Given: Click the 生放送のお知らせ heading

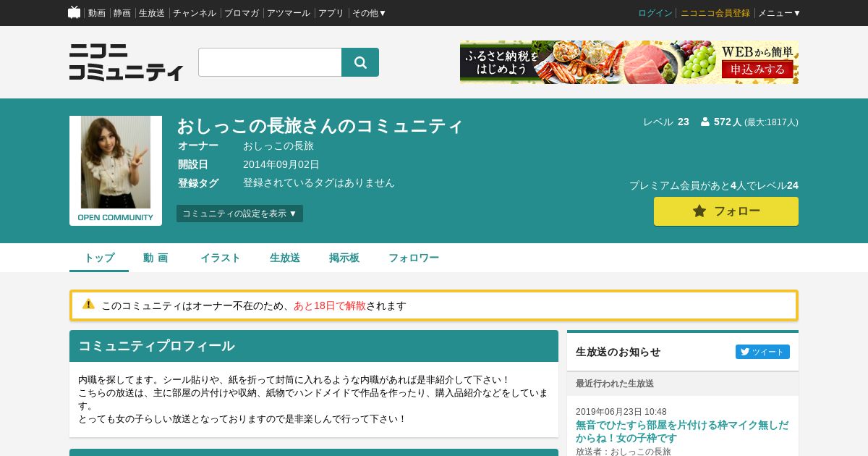Looking at the screenshot, I should [x=618, y=352].
